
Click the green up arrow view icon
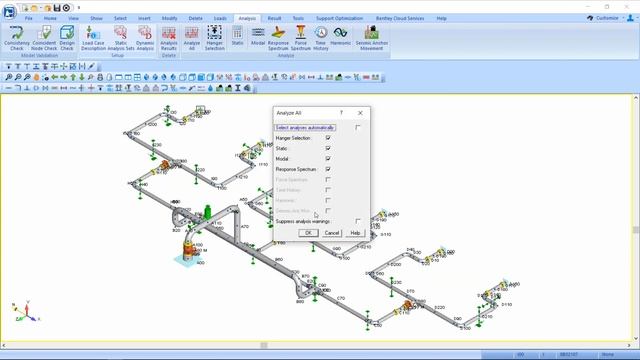coord(73,77)
